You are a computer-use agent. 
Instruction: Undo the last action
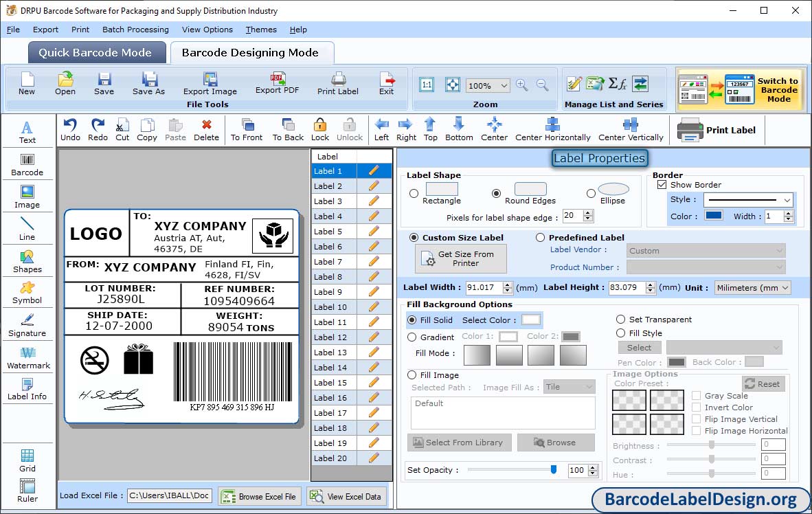tap(71, 130)
